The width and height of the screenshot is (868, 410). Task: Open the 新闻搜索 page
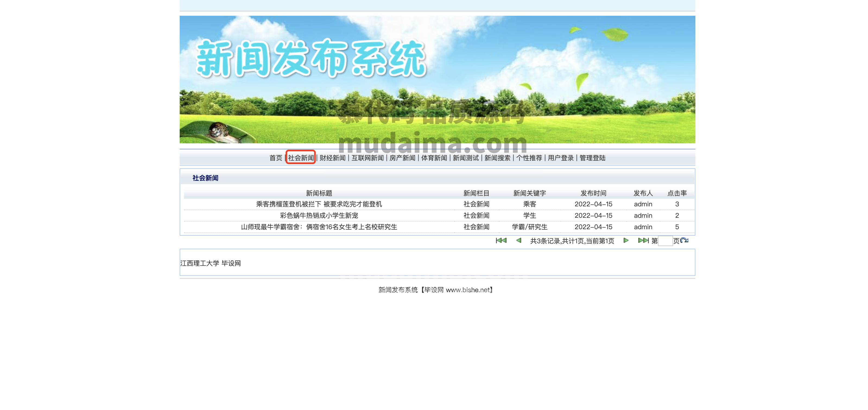(497, 158)
